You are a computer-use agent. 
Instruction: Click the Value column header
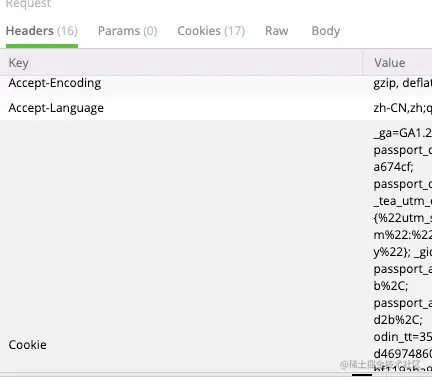tap(390, 63)
